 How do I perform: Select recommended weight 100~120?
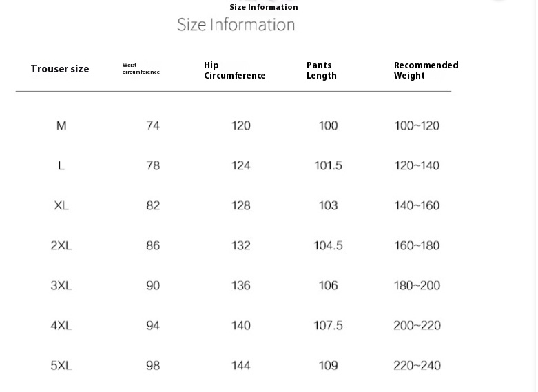coord(417,125)
